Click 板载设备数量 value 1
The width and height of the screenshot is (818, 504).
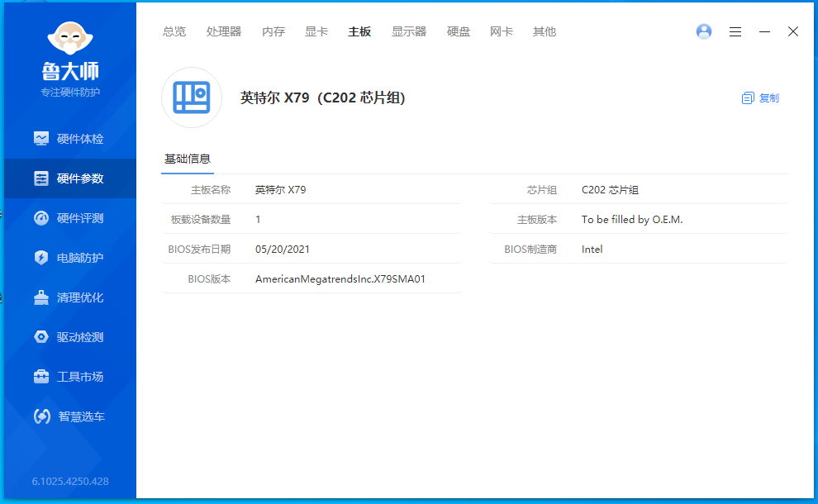(258, 220)
